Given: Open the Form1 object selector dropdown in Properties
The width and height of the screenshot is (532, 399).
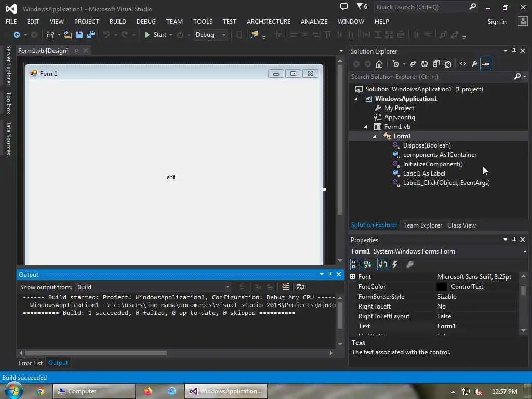Looking at the screenshot, I should pyautogui.click(x=525, y=251).
